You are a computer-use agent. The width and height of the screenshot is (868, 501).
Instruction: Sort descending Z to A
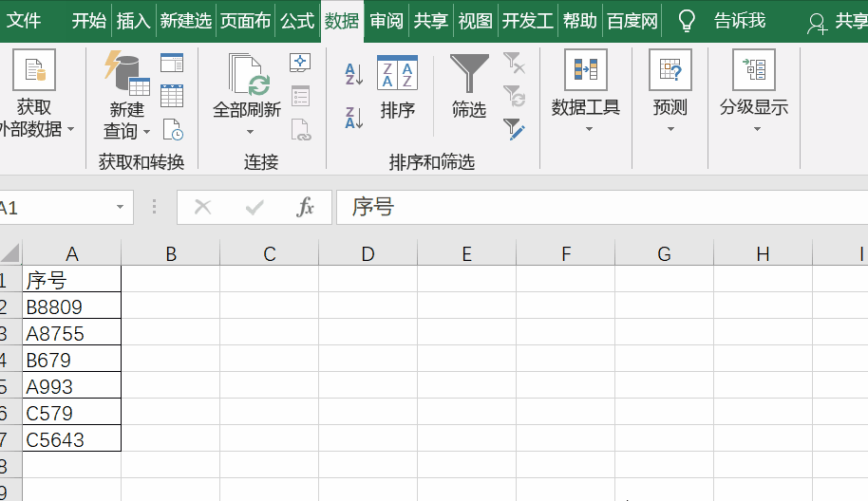tap(353, 118)
